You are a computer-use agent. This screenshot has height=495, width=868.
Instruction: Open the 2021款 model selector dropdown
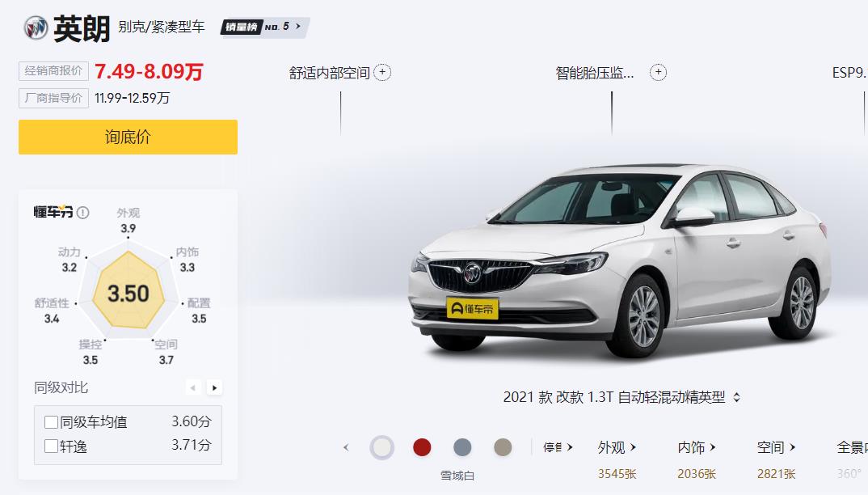[x=622, y=397]
